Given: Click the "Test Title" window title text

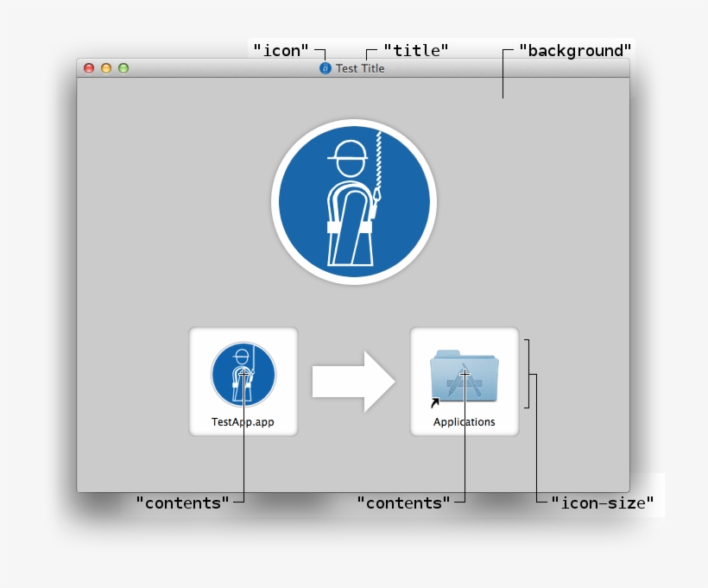Looking at the screenshot, I should [360, 68].
